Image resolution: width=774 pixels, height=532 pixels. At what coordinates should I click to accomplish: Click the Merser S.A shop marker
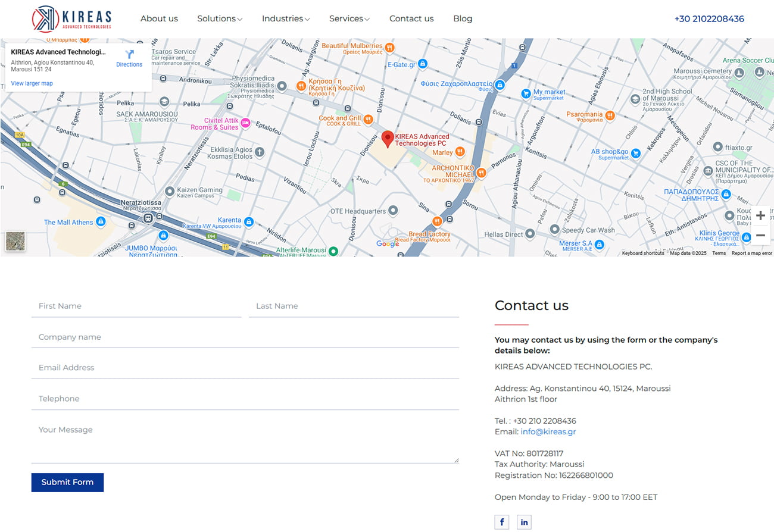pyautogui.click(x=599, y=244)
